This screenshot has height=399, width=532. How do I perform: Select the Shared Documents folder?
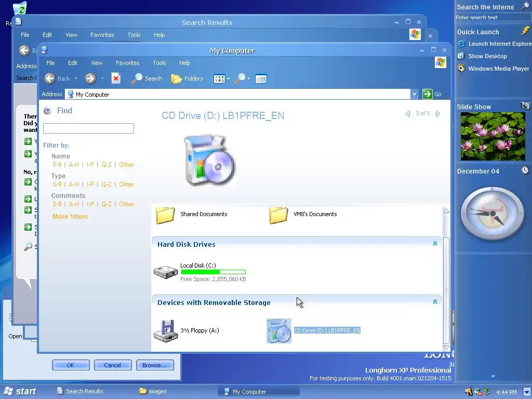pyautogui.click(x=192, y=215)
